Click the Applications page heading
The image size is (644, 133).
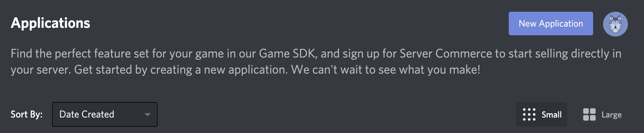pos(50,23)
